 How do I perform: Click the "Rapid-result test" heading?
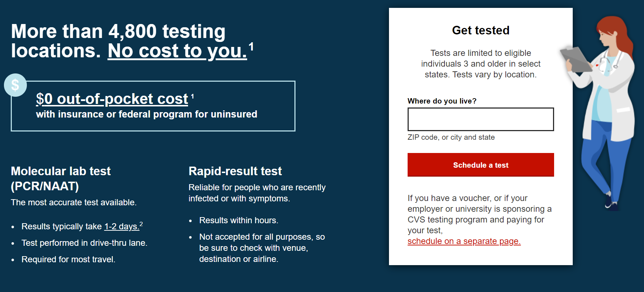[x=235, y=171]
